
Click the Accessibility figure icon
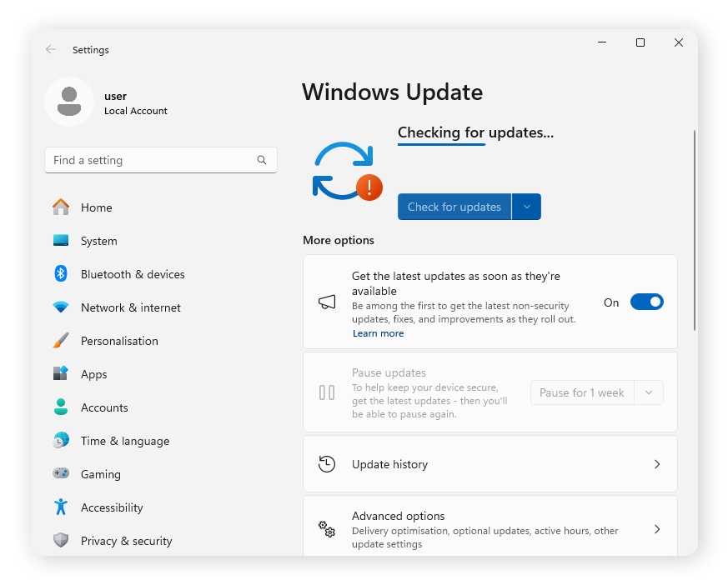[61, 507]
